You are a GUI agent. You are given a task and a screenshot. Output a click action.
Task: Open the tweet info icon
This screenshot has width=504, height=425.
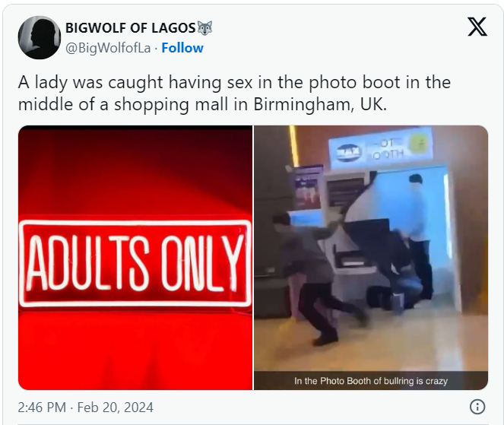477,407
